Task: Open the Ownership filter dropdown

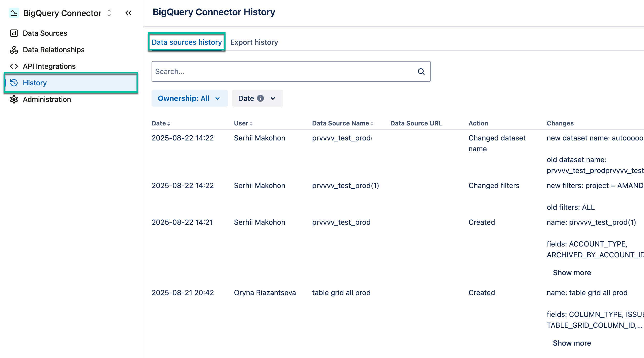Action: 189,98
